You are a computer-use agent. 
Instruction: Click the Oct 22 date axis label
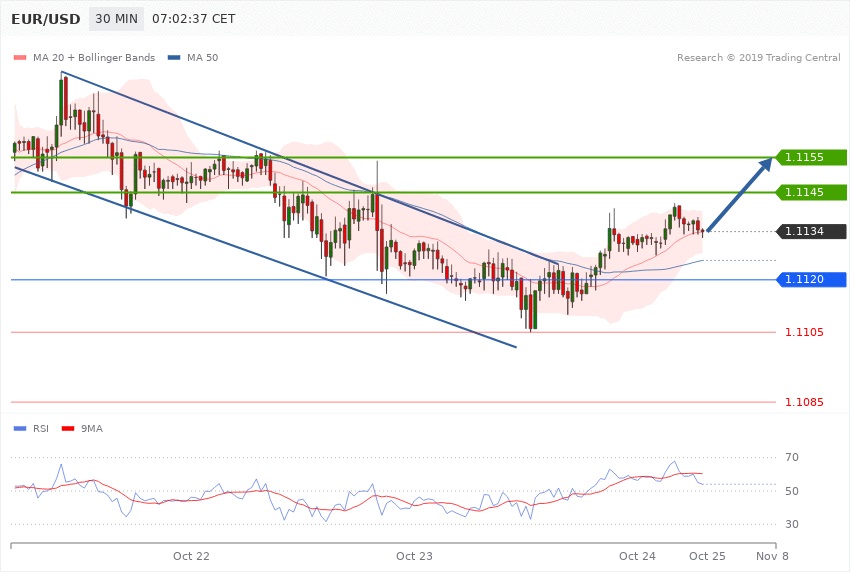pyautogui.click(x=191, y=556)
